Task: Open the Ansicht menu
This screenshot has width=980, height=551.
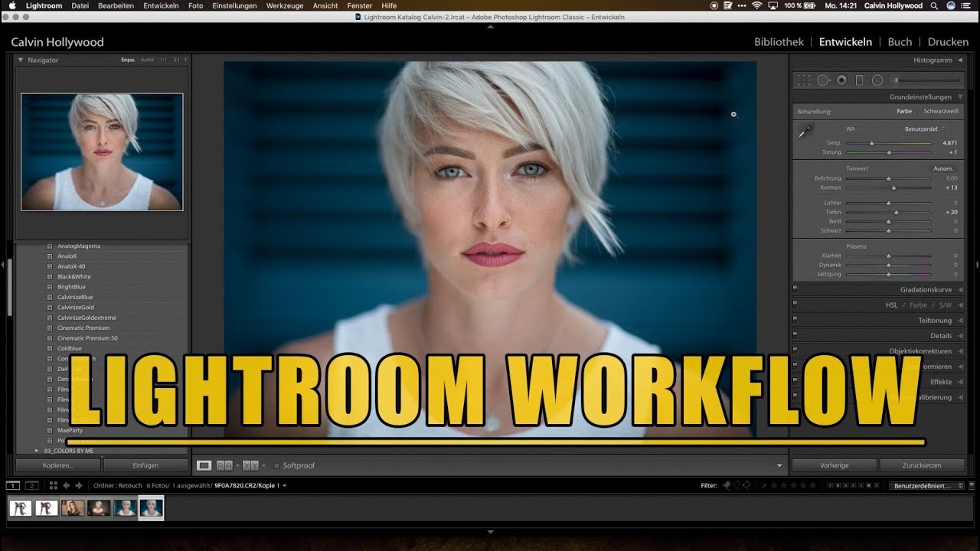Action: pyautogui.click(x=325, y=5)
